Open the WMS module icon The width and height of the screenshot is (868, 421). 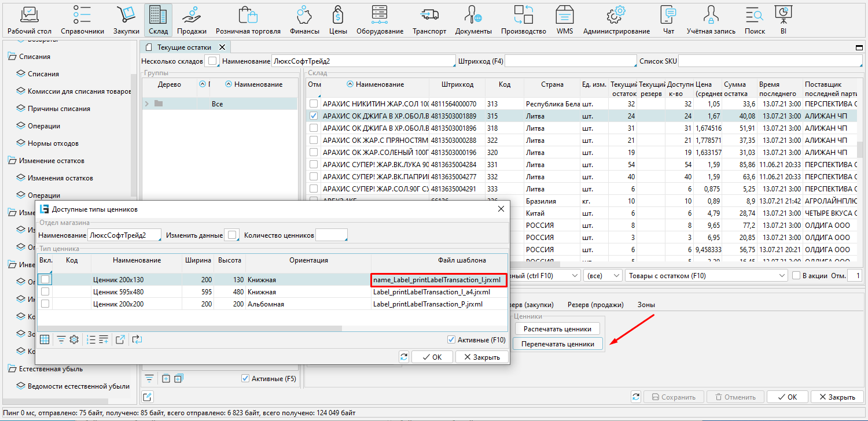(x=564, y=20)
